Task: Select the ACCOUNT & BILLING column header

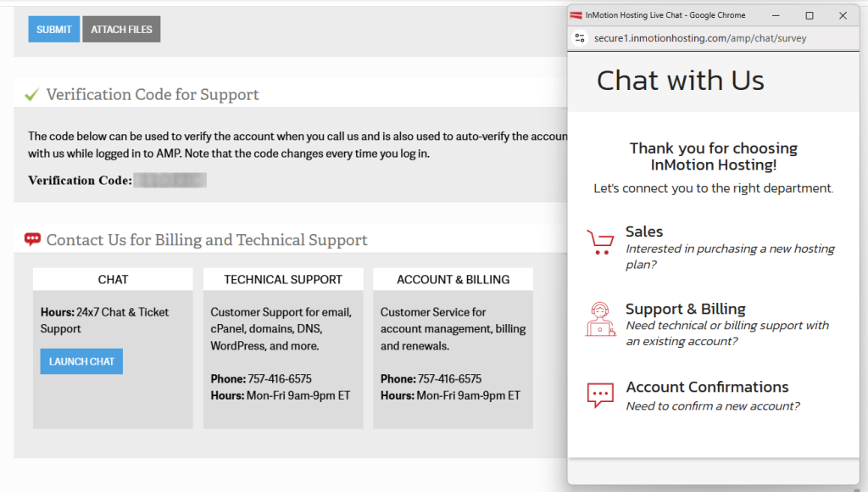Action: (x=453, y=278)
